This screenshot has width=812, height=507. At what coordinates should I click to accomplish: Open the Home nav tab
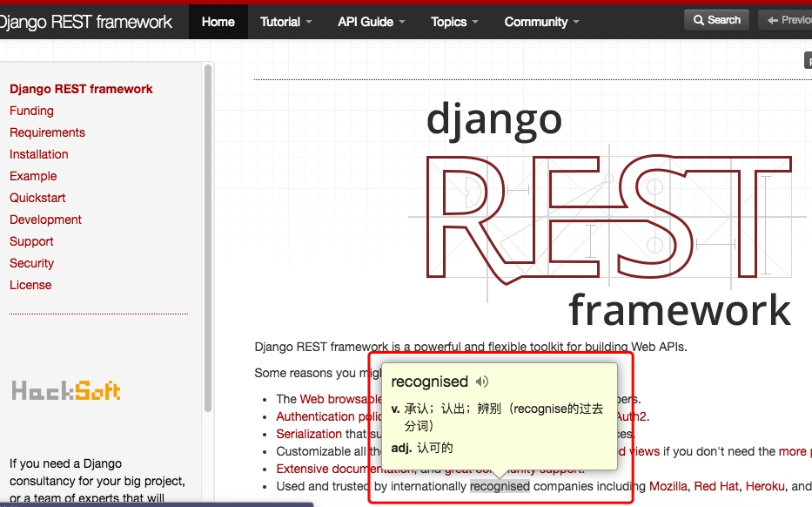pos(218,22)
